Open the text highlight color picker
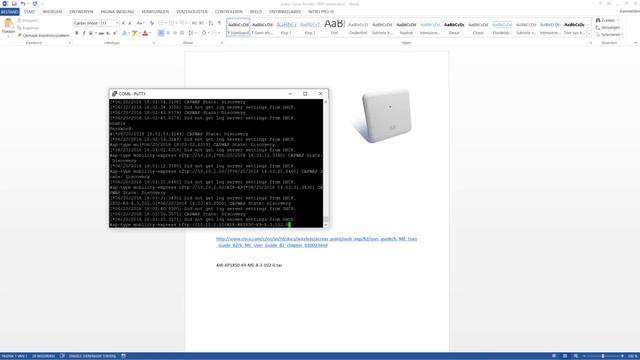 pos(139,33)
